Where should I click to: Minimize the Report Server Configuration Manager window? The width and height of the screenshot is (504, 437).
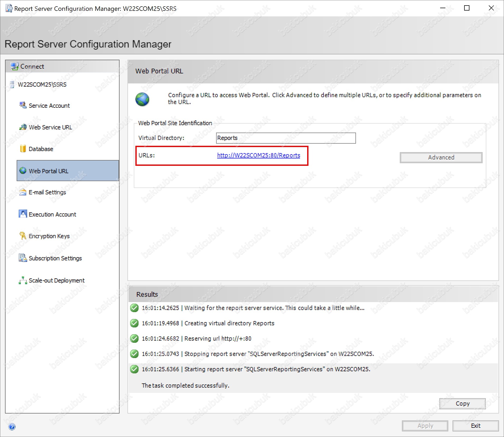[443, 8]
